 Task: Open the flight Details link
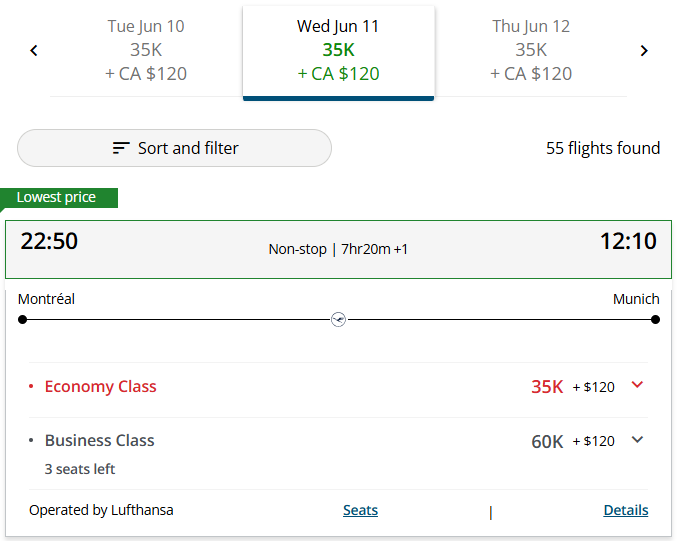pyautogui.click(x=626, y=510)
